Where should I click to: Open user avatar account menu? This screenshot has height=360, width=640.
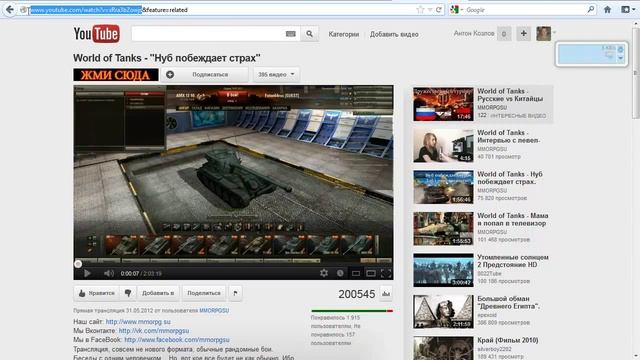544,33
